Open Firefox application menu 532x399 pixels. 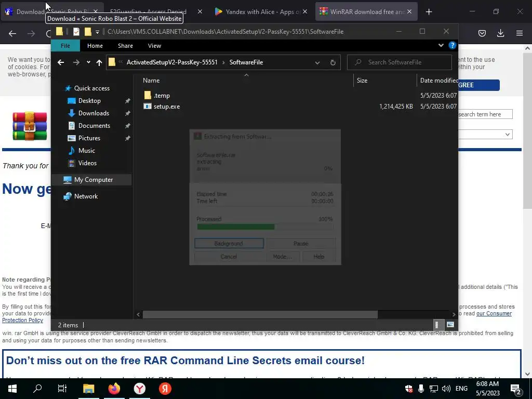pyautogui.click(x=520, y=33)
